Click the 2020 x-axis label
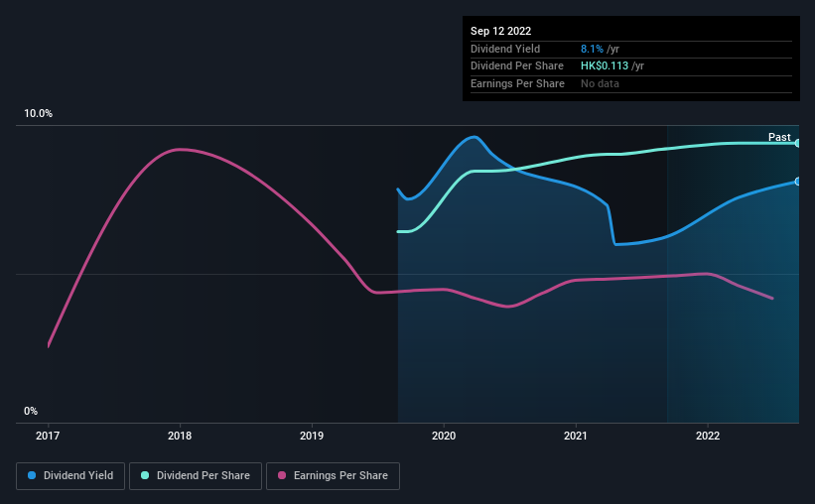The height and width of the screenshot is (504, 815). [444, 436]
